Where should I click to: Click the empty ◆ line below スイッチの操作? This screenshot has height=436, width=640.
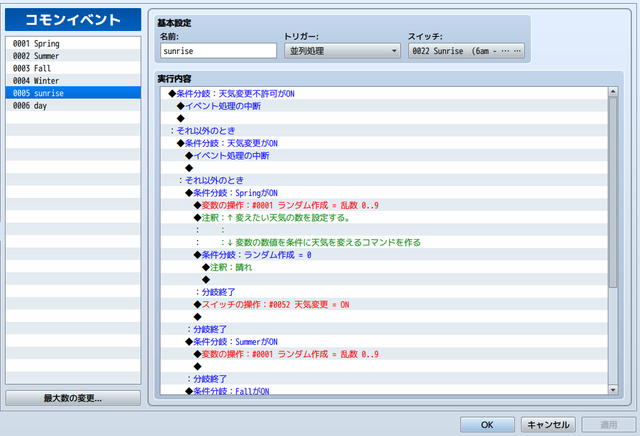pyautogui.click(x=384, y=317)
